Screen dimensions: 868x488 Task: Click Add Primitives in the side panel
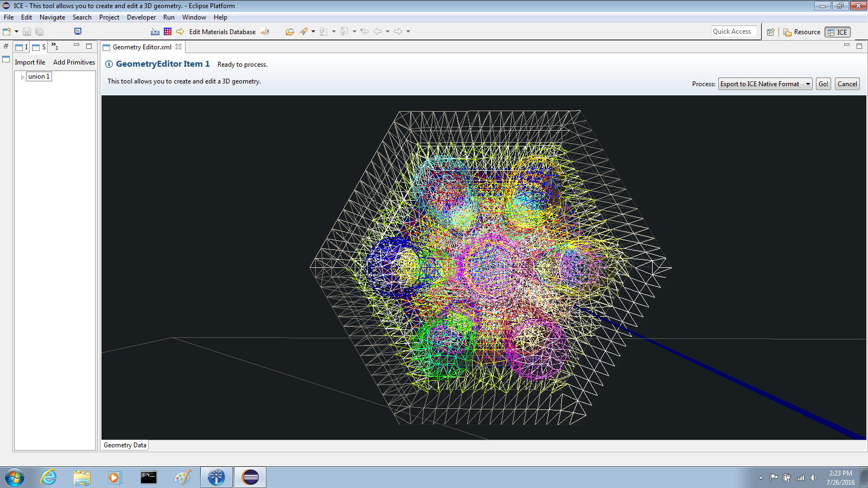[74, 62]
